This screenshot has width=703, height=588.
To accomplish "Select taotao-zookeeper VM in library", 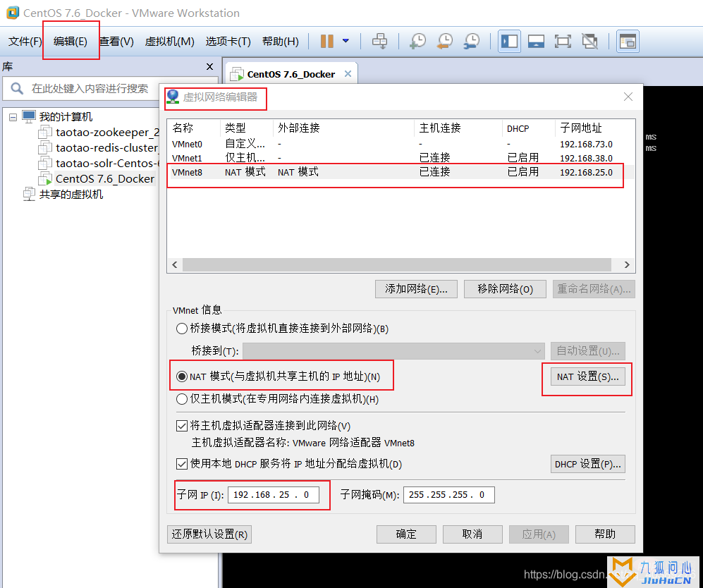I will coord(99,133).
